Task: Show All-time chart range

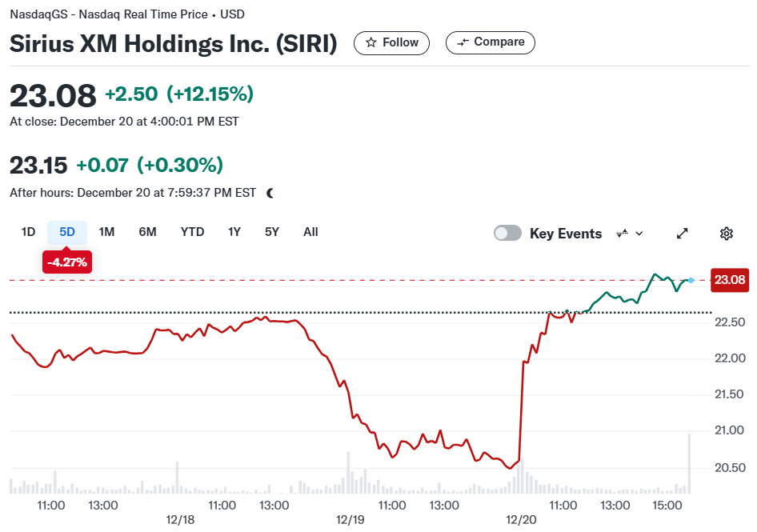Action: click(310, 232)
